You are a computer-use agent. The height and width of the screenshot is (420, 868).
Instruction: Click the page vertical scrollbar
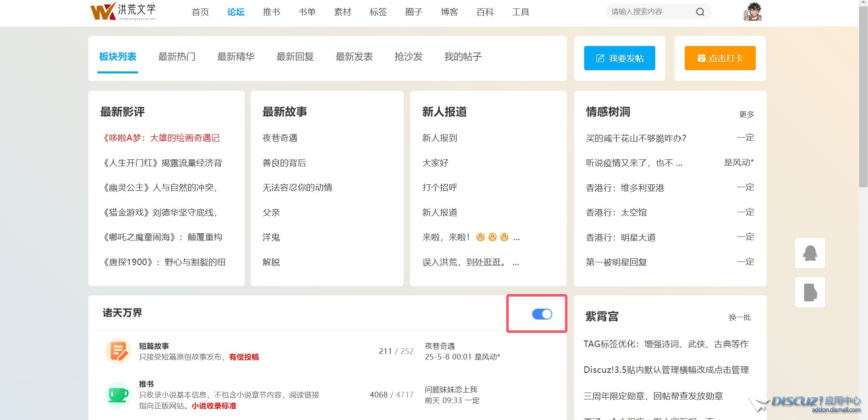863,97
